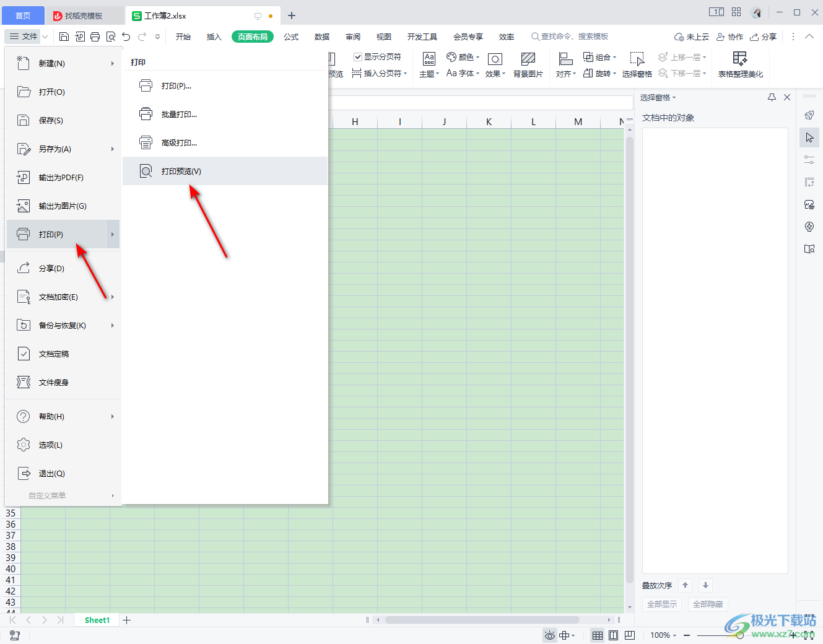
Task: Expand Help (帮助) submenu
Action: 63,416
